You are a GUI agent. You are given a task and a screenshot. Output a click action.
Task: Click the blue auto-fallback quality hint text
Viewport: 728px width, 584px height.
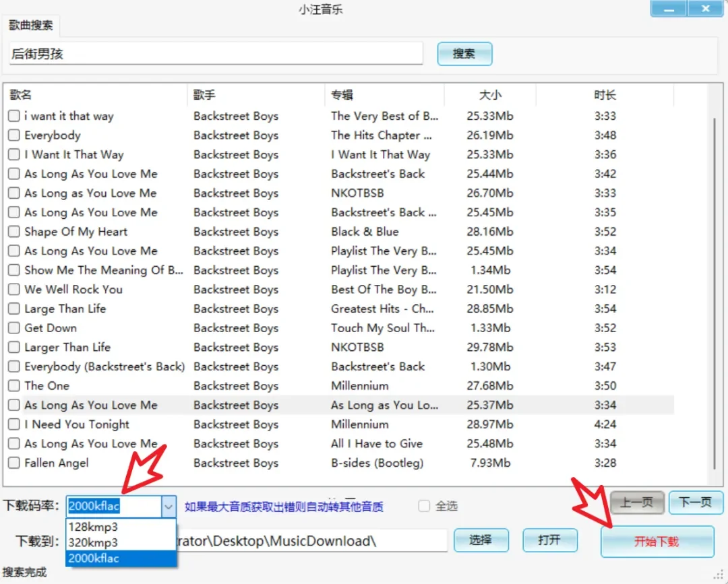284,507
